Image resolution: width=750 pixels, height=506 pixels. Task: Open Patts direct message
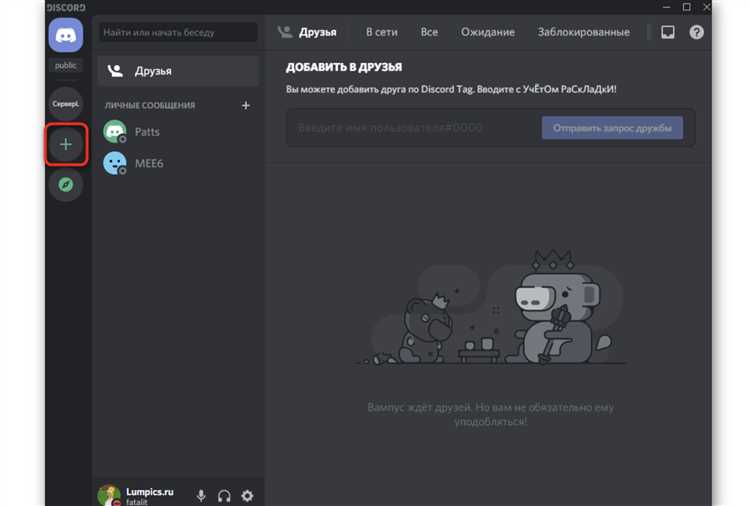click(178, 132)
